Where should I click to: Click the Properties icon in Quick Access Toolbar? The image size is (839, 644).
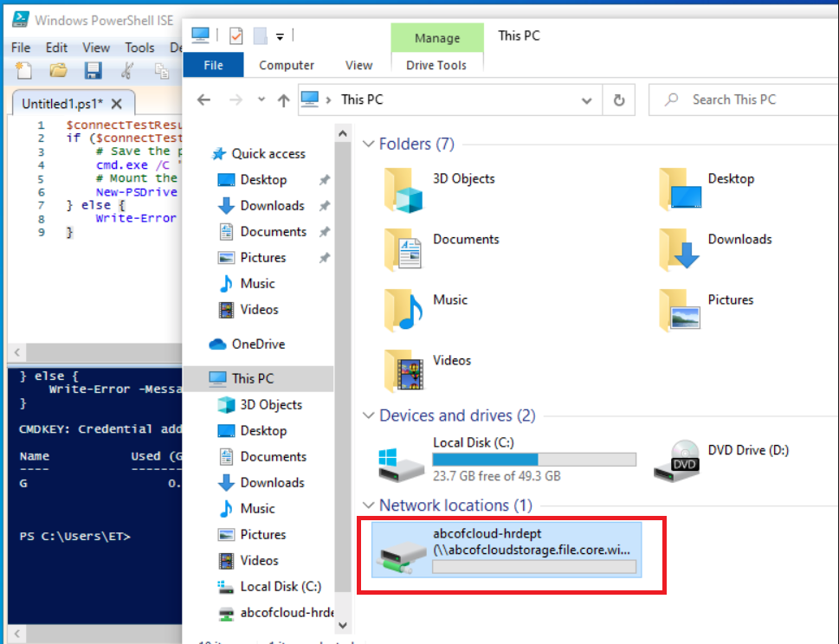tap(236, 36)
